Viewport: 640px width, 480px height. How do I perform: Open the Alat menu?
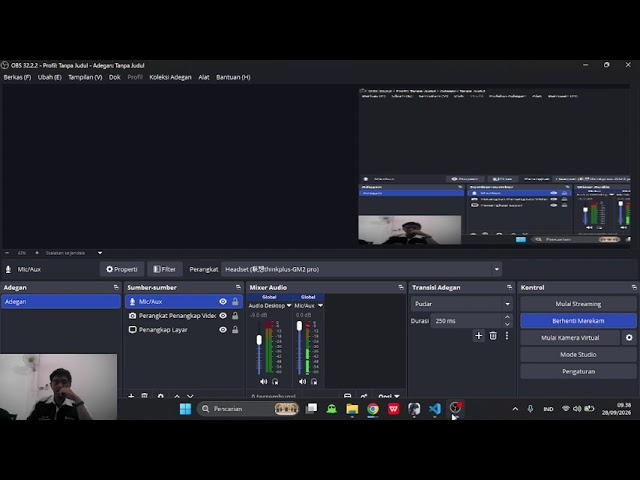click(x=204, y=77)
